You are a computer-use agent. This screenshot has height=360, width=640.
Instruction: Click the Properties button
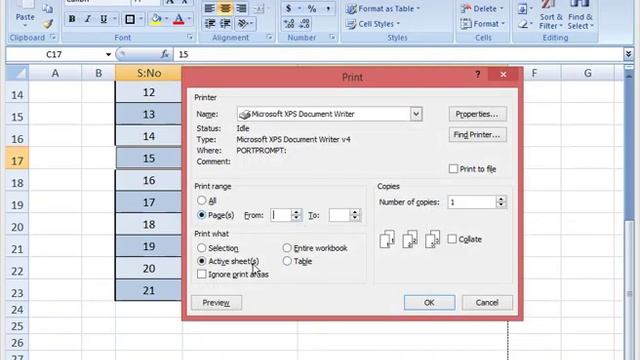(478, 114)
